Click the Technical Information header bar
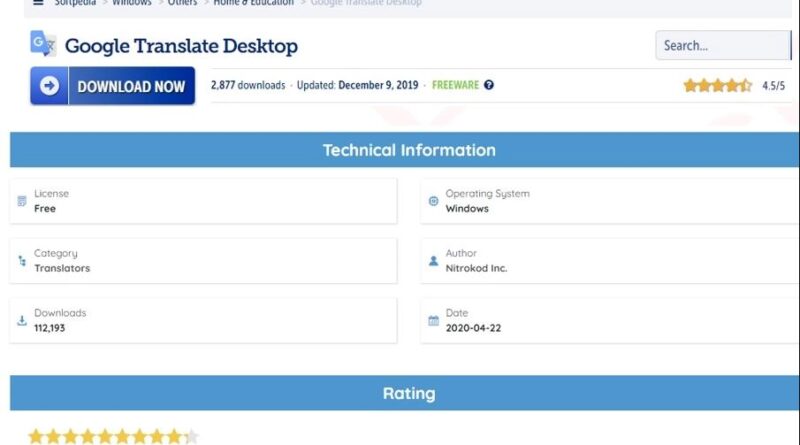Screen dimensions: 800x445 tap(408, 150)
